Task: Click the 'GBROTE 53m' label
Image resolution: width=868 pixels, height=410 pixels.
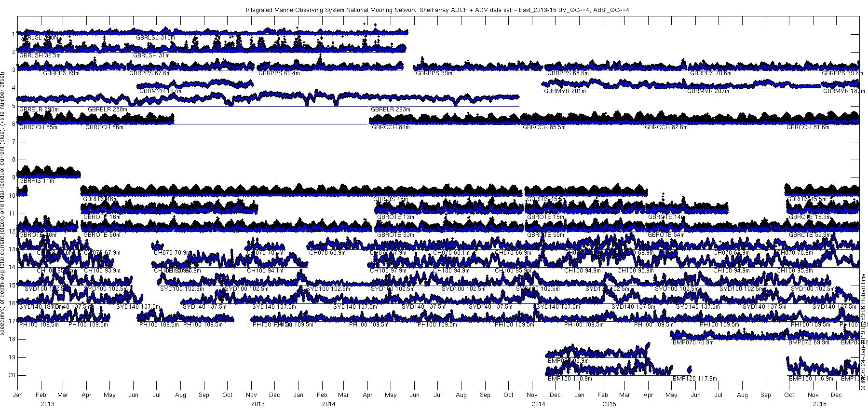Action: [x=395, y=235]
